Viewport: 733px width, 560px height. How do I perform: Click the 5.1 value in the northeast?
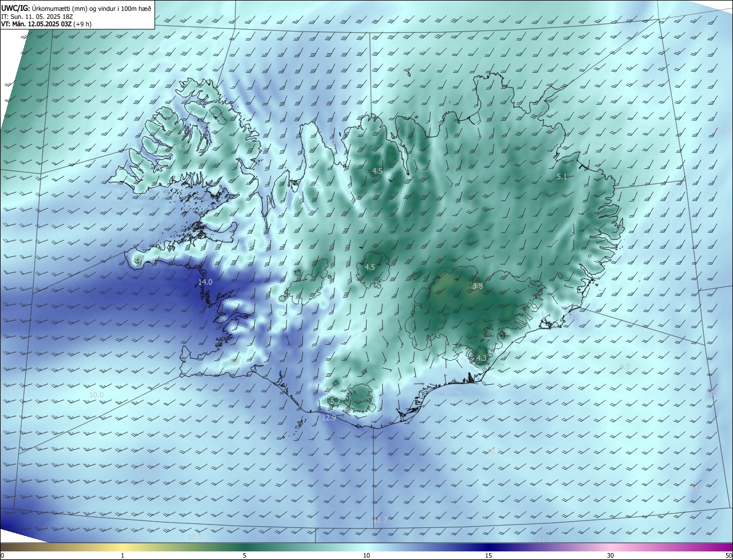click(x=562, y=177)
